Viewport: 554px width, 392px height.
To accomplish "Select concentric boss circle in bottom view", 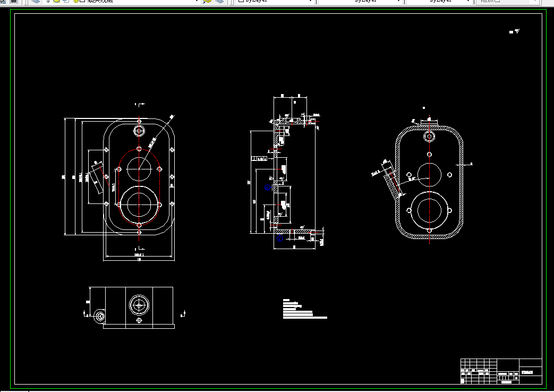I will [139, 305].
